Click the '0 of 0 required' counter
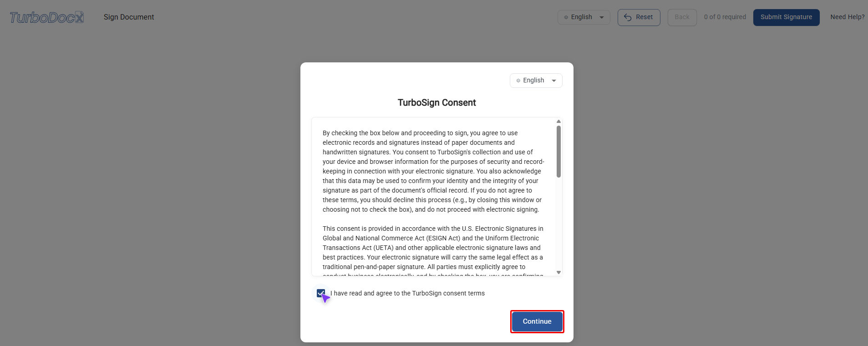This screenshot has height=346, width=868. tap(725, 17)
